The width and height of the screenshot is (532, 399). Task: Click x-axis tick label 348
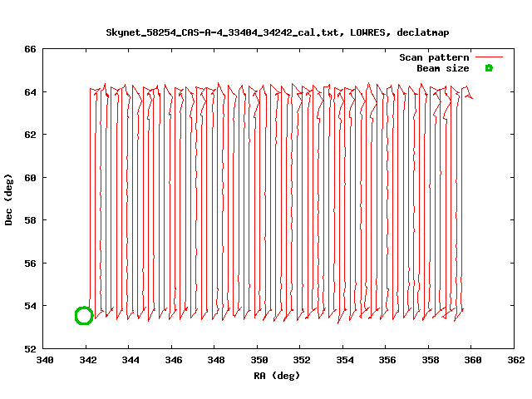click(x=216, y=360)
